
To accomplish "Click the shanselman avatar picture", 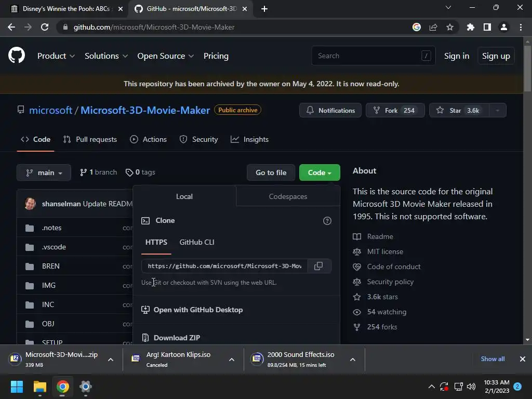I will [30, 204].
